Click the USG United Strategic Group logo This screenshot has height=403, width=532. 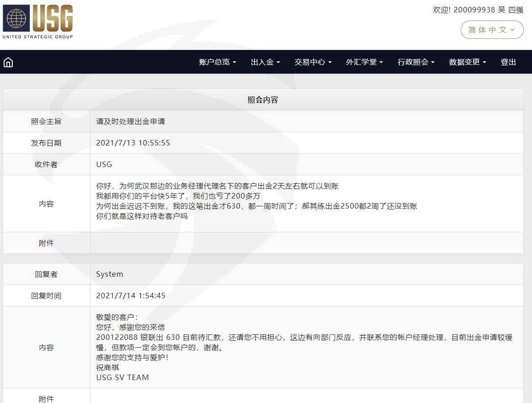coord(38,21)
